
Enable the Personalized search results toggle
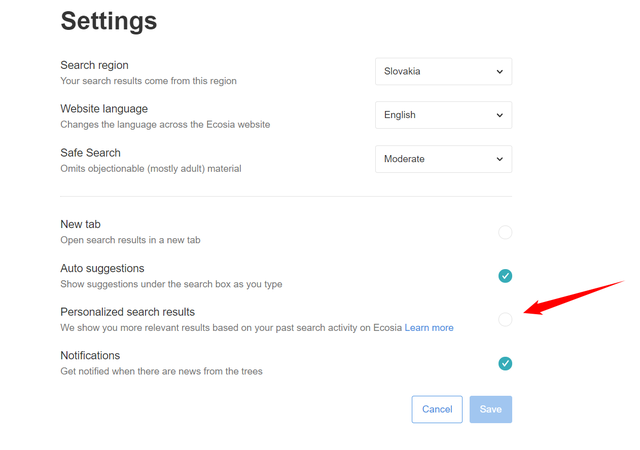(x=505, y=319)
